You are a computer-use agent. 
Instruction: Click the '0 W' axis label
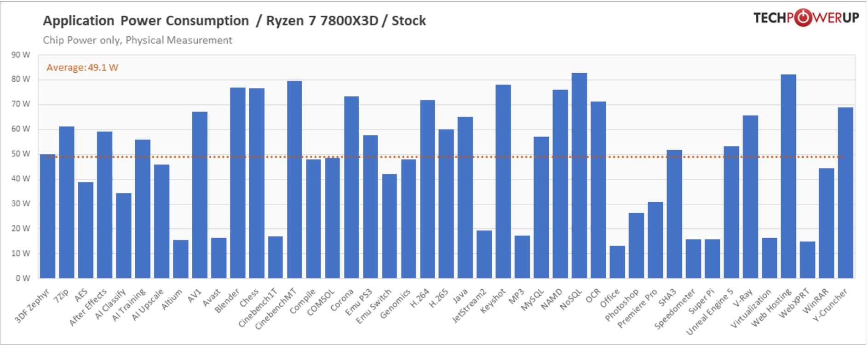tap(23, 278)
